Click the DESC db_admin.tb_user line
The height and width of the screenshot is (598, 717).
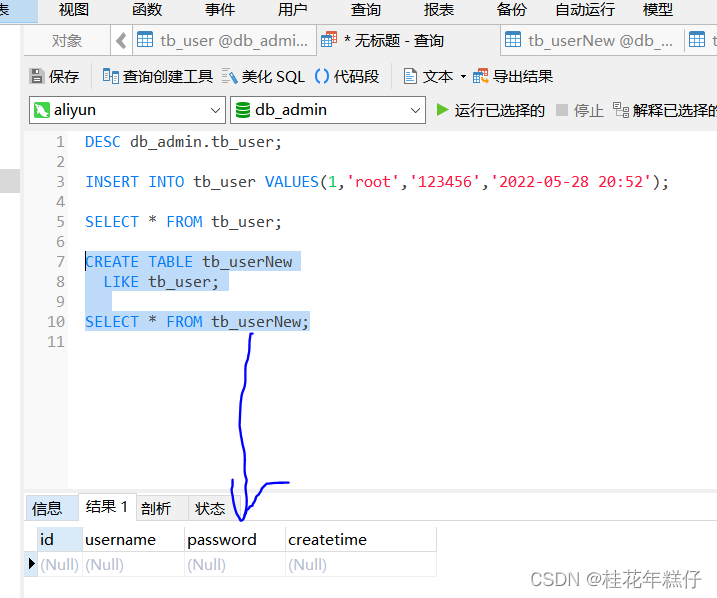[183, 142]
